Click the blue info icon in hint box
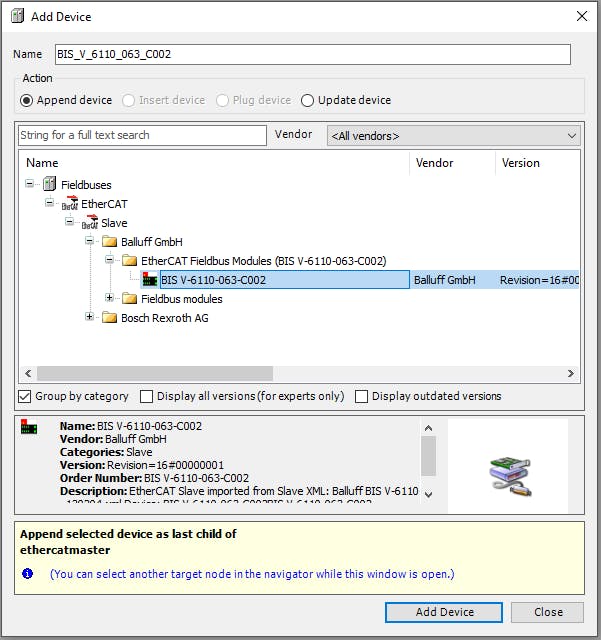This screenshot has height=640, width=601. [27, 573]
